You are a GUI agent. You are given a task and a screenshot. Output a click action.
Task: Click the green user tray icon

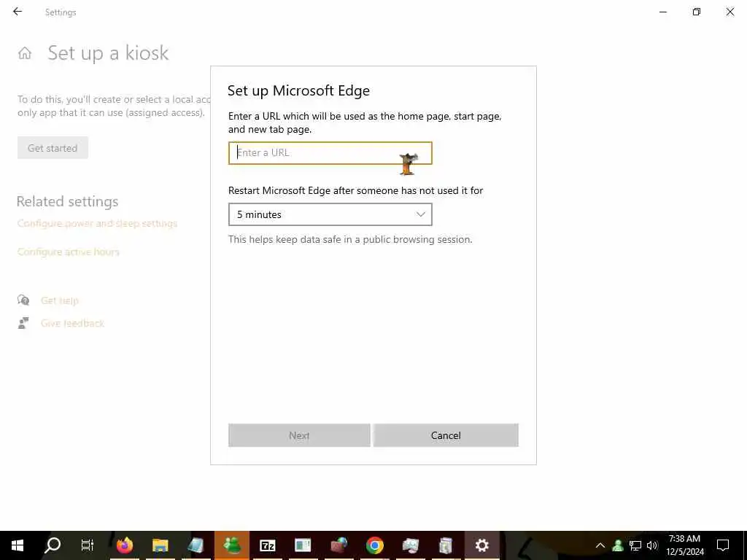618,545
